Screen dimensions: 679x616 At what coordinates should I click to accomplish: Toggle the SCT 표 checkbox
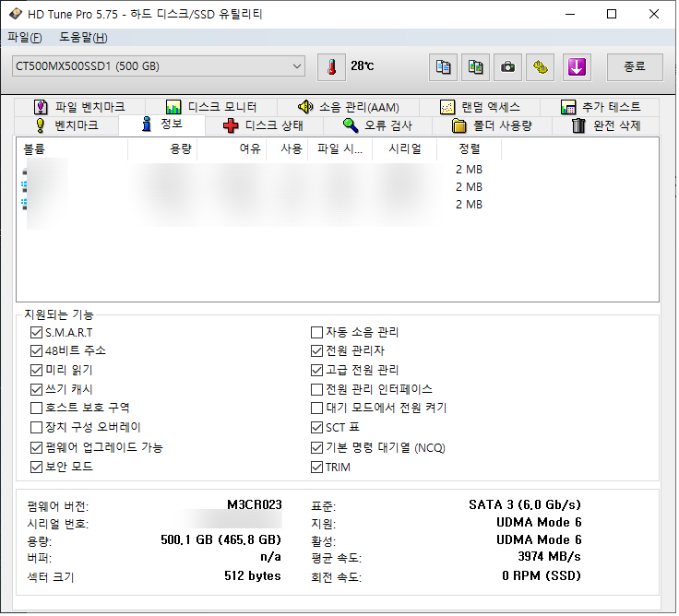(317, 428)
